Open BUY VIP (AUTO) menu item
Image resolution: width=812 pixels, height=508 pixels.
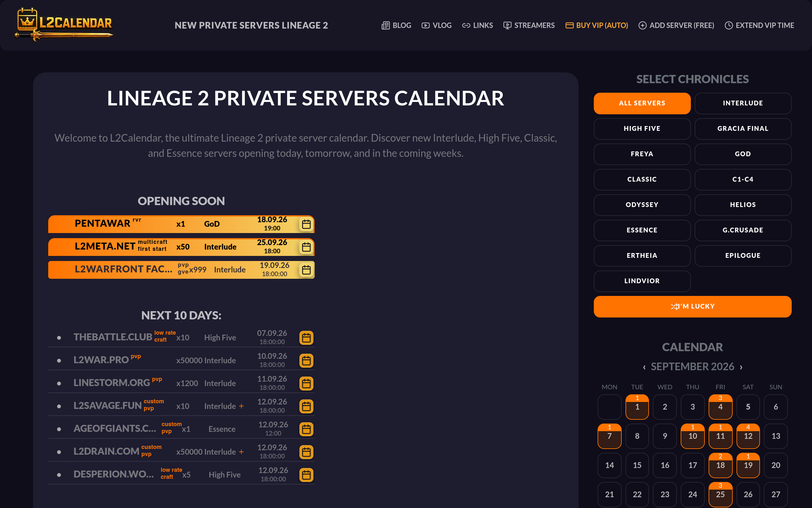[597, 25]
